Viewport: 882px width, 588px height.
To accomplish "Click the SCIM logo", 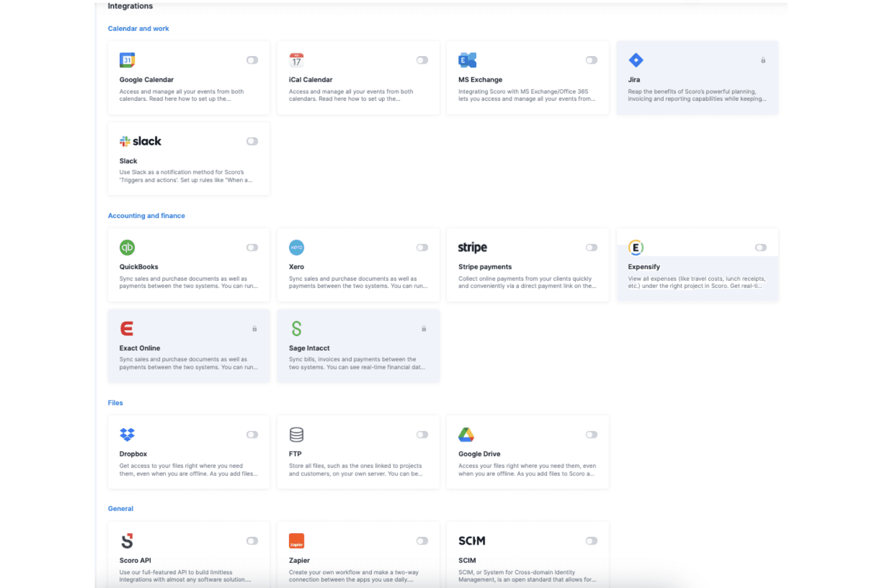I will 472,541.
